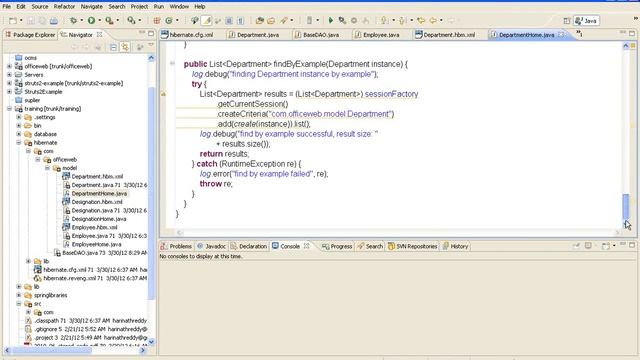Open the debug button dropdown arrow
Image resolution: width=640 pixels, height=360 pixels.
point(81,20)
